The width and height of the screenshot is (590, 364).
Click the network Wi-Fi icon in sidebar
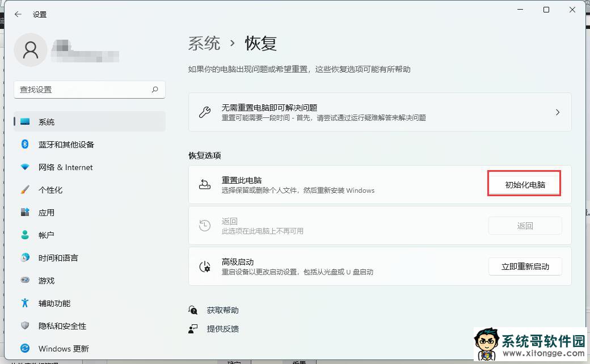click(x=25, y=167)
